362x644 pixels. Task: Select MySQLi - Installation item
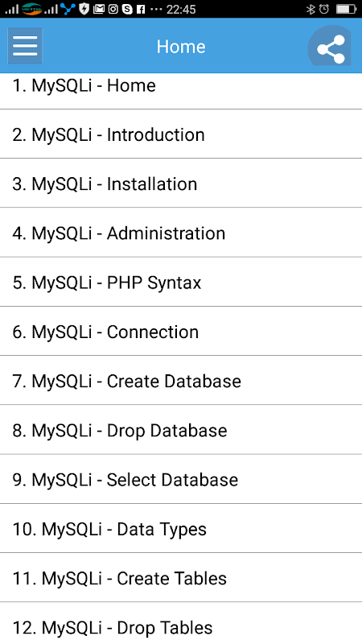pos(181,184)
